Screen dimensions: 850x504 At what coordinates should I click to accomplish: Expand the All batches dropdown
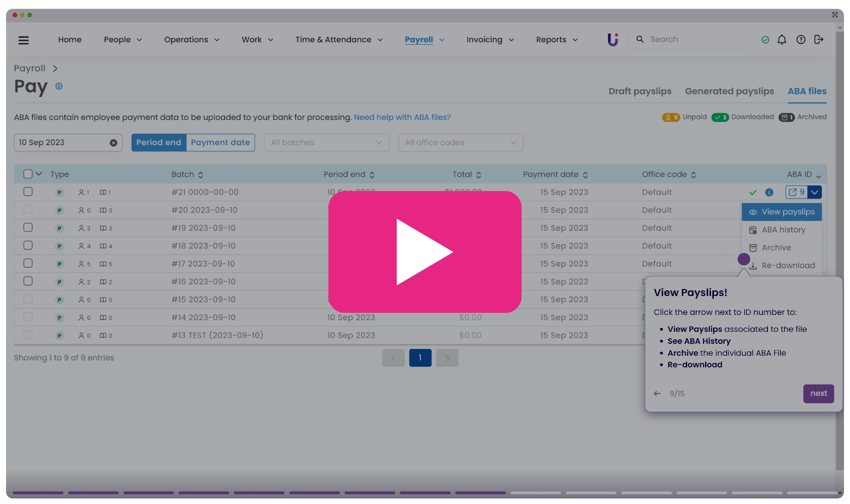(x=326, y=143)
